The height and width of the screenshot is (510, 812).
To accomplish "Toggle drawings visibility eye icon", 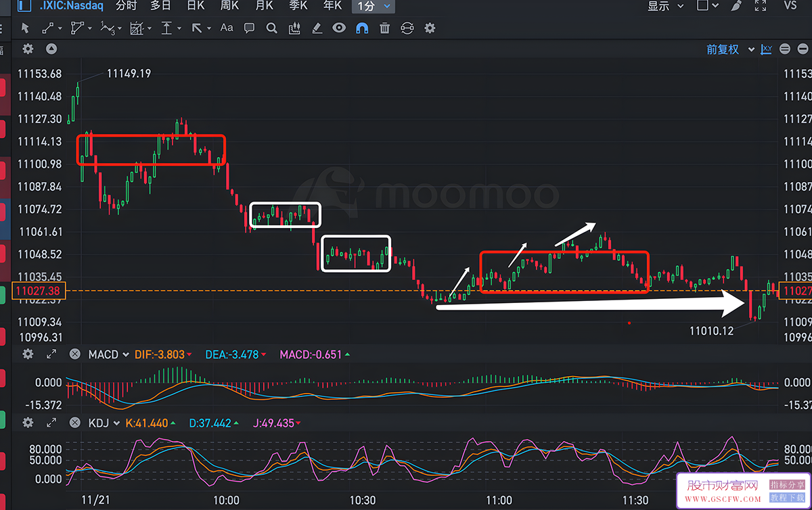I will (339, 28).
